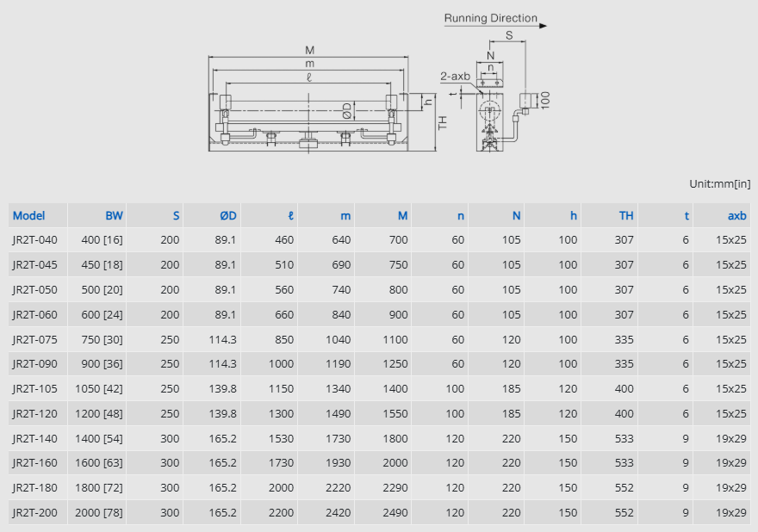Click the JR2T-120 model name

[34, 413]
